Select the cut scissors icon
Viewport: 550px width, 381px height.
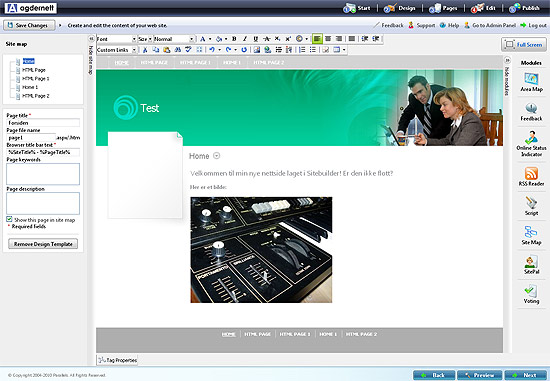click(x=145, y=50)
